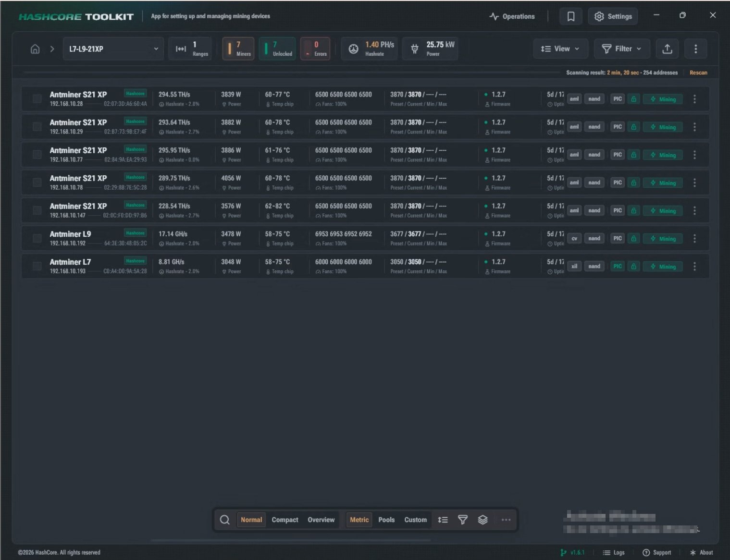Select checkbox for Antminer L7
This screenshot has height=560, width=730.
click(x=37, y=266)
